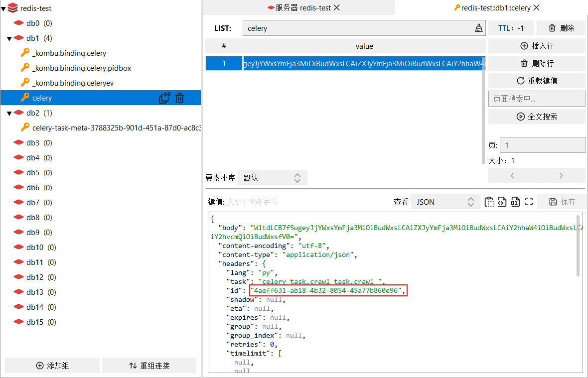Click 添加组 button
The height and width of the screenshot is (378, 588).
tap(52, 365)
